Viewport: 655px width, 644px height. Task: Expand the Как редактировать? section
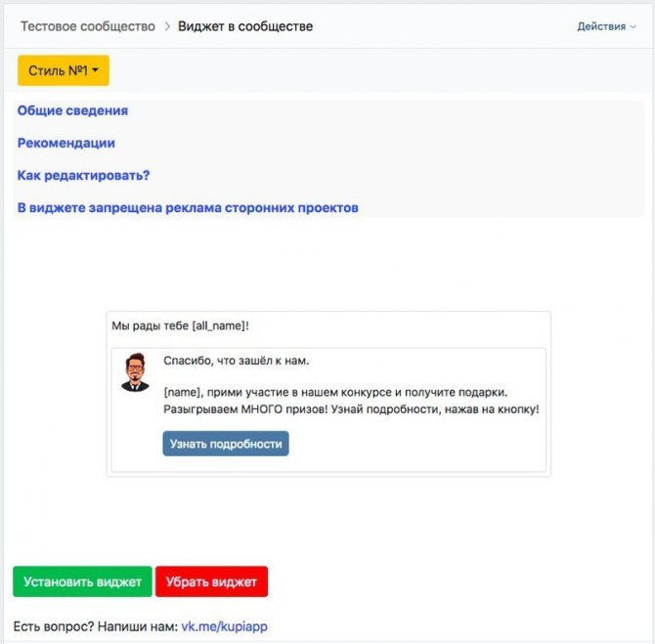(83, 175)
